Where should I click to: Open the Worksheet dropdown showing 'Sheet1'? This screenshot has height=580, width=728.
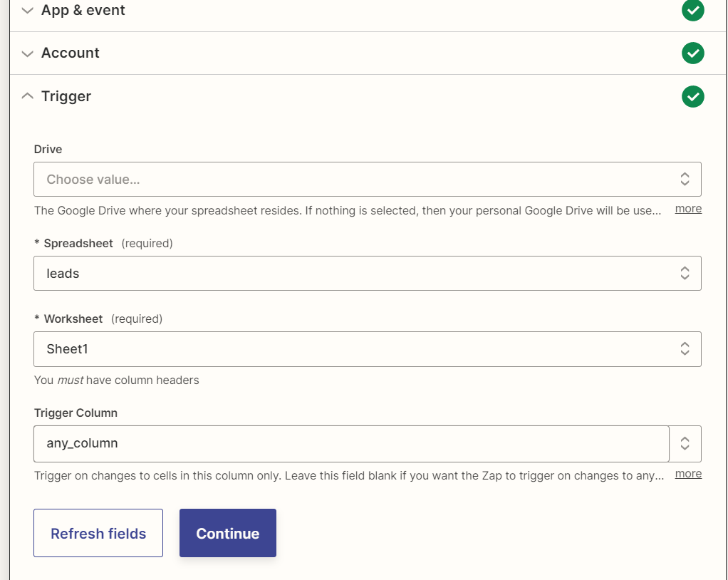349,349
